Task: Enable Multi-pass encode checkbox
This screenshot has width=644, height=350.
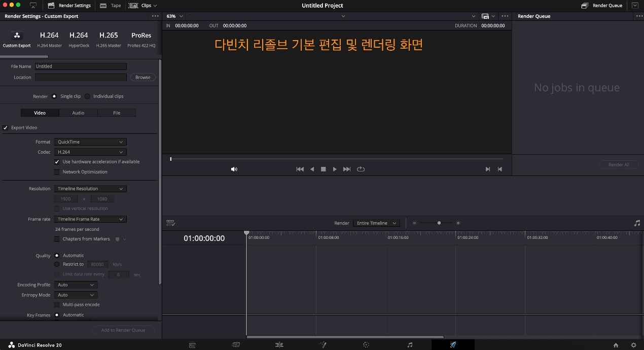Action: tap(57, 305)
